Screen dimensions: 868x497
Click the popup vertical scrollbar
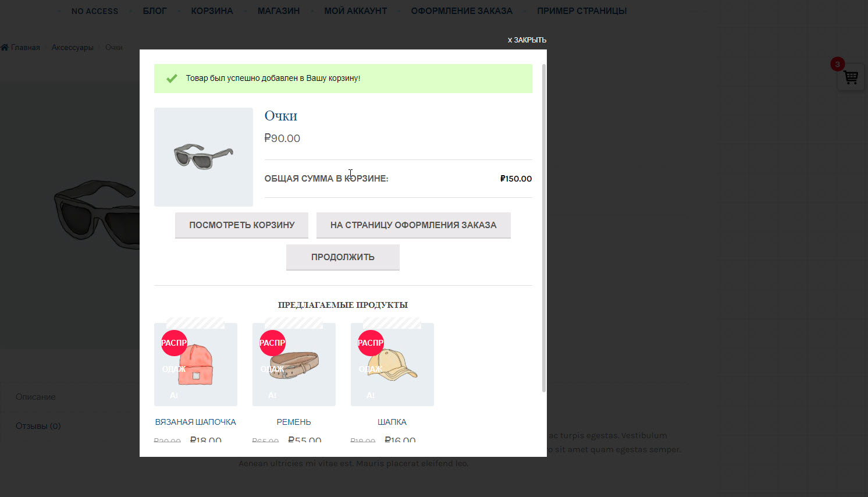[x=544, y=227]
